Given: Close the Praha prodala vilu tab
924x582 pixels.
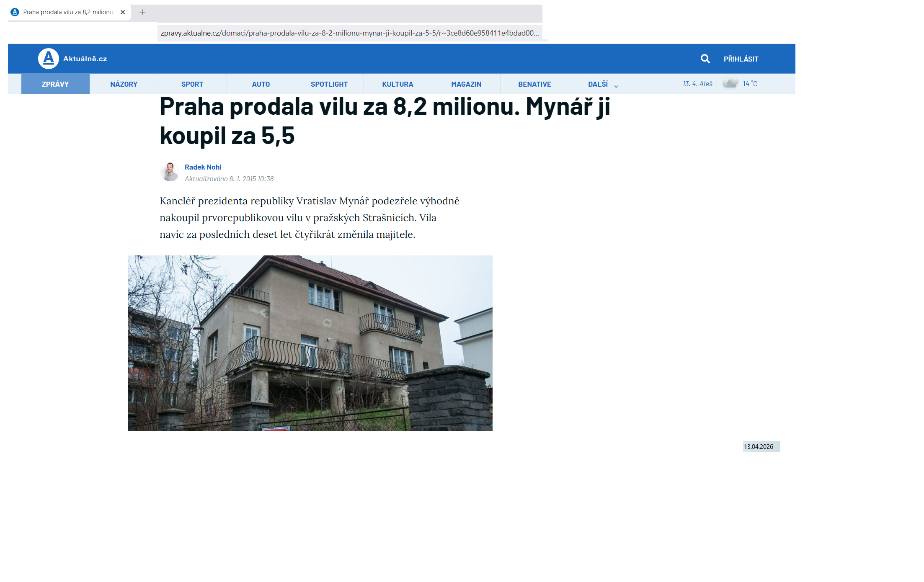Looking at the screenshot, I should 123,12.
